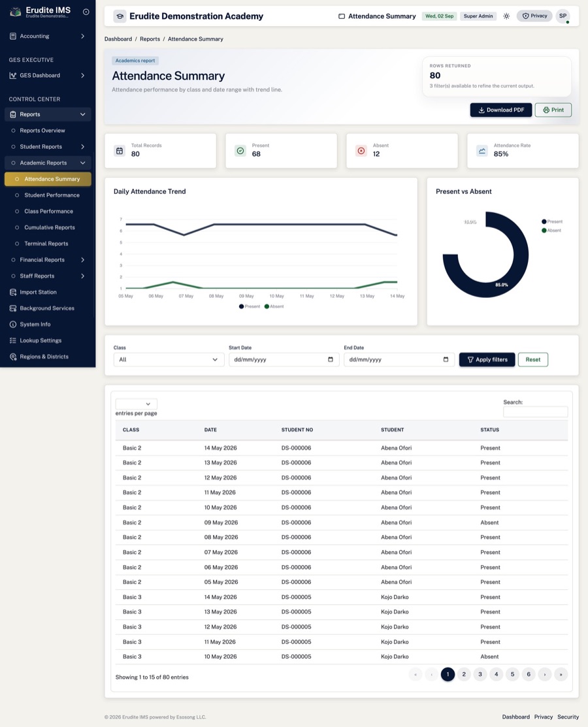The width and height of the screenshot is (588, 727).
Task: Collapse sidebar using circle icon beside Erudite IMS
Action: coord(86,12)
